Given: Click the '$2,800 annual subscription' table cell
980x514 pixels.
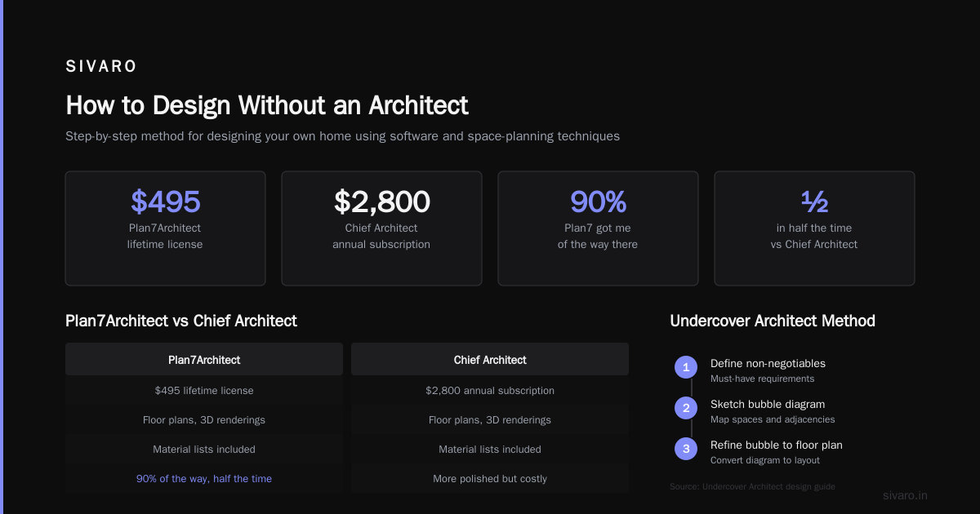Looking at the screenshot, I should point(490,390).
